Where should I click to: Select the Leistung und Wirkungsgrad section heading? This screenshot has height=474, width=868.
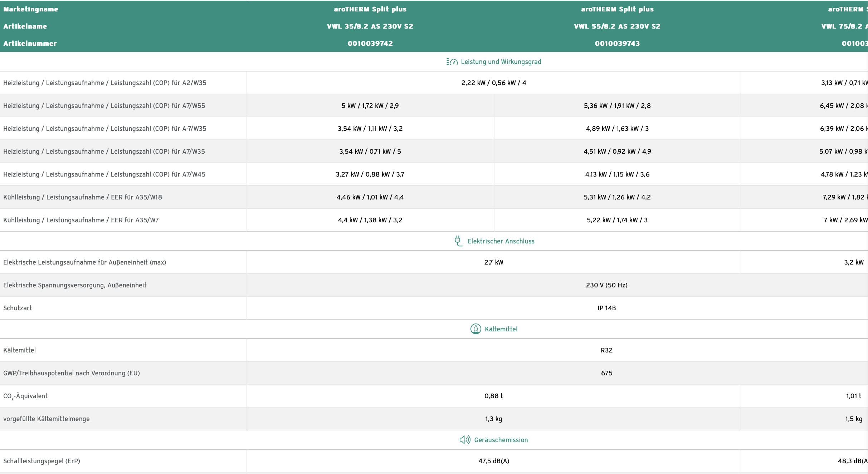[501, 62]
